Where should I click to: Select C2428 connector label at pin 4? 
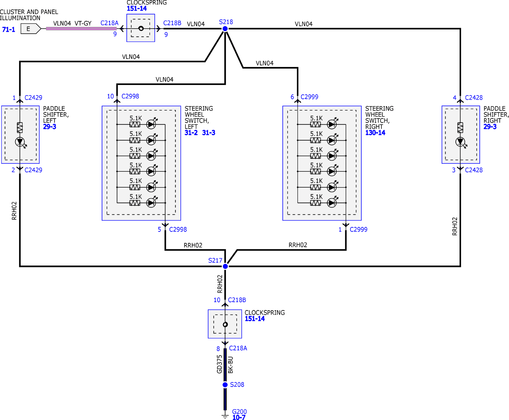[474, 98]
